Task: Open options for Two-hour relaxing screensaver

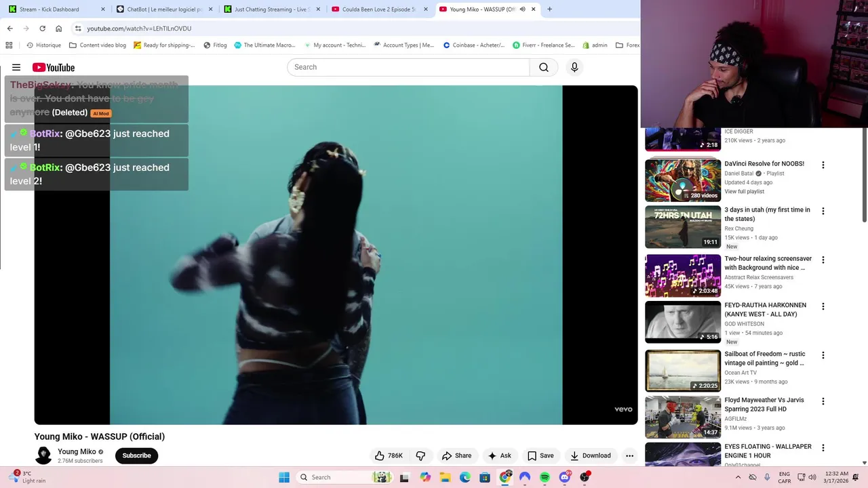Action: [823, 260]
